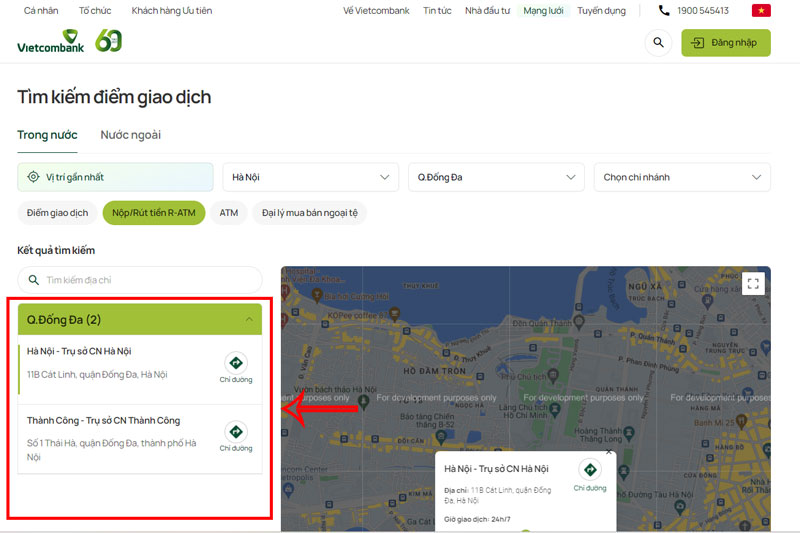Toggle the Điểm giao dịch filter chip
Image resolution: width=800 pixels, height=533 pixels.
tap(58, 213)
